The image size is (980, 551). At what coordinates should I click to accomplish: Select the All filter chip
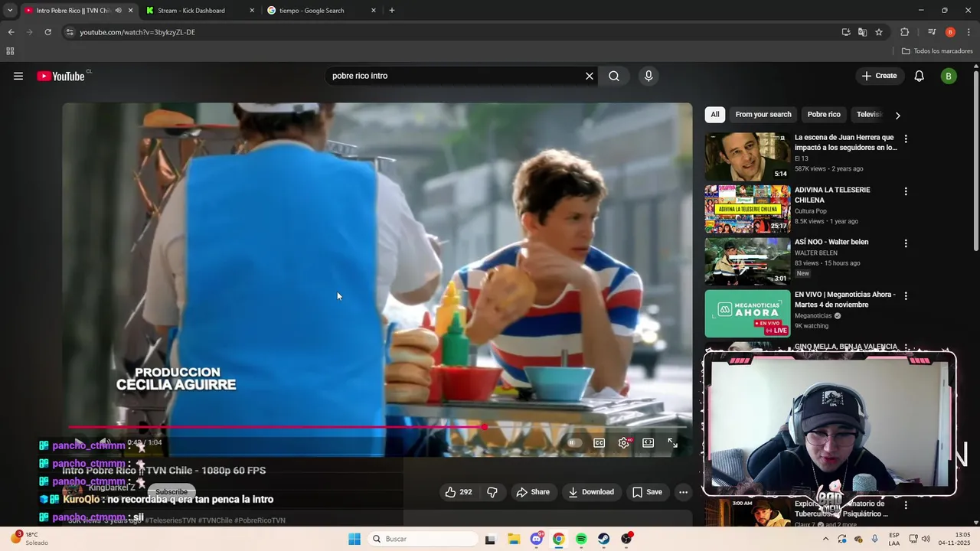click(715, 115)
